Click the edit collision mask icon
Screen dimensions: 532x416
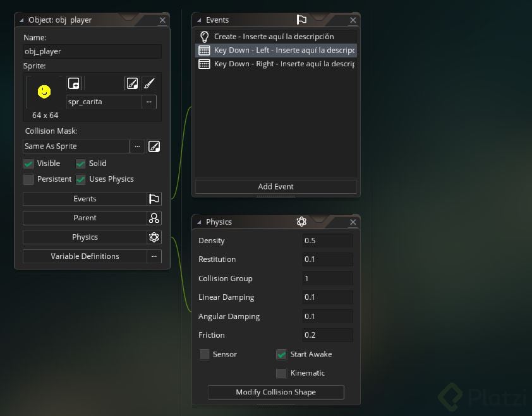point(154,146)
